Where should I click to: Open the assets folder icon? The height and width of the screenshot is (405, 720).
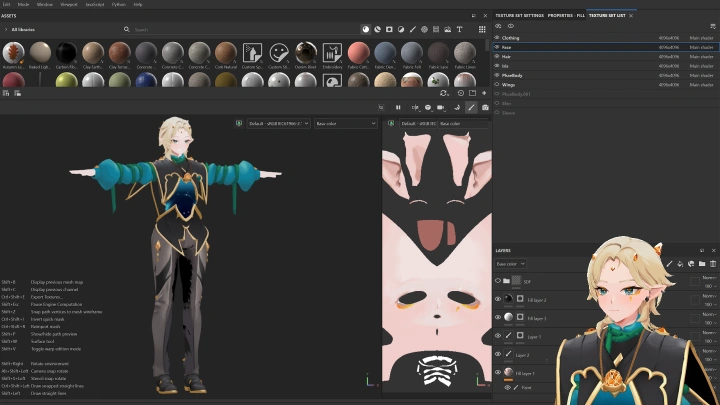point(472,93)
